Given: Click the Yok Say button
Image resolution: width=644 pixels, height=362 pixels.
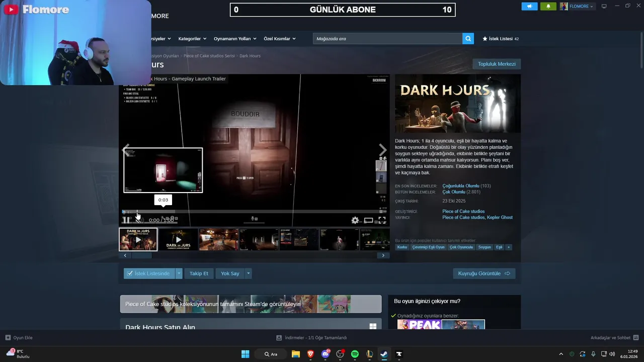Looking at the screenshot, I should (230, 274).
